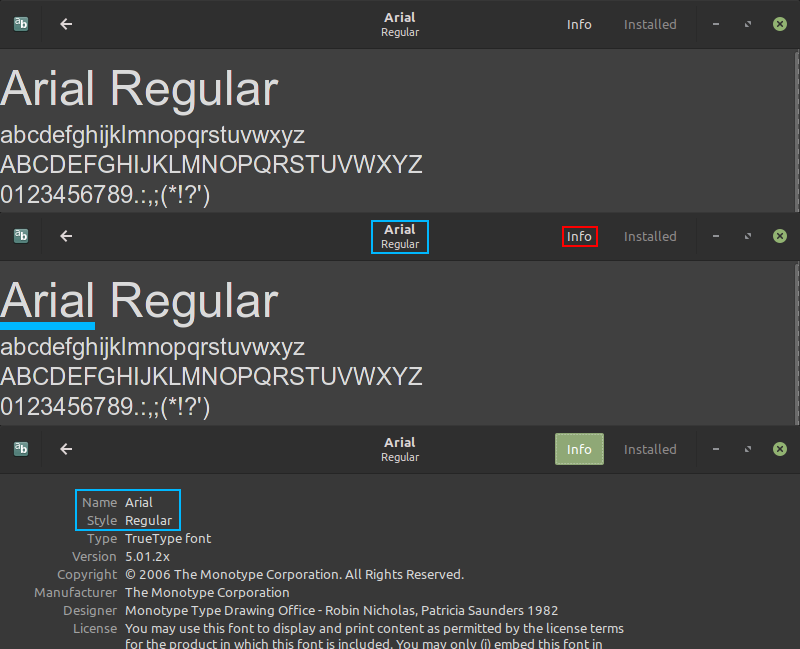Click the Installed button in the top window
The width and height of the screenshot is (800, 649).
pos(650,24)
